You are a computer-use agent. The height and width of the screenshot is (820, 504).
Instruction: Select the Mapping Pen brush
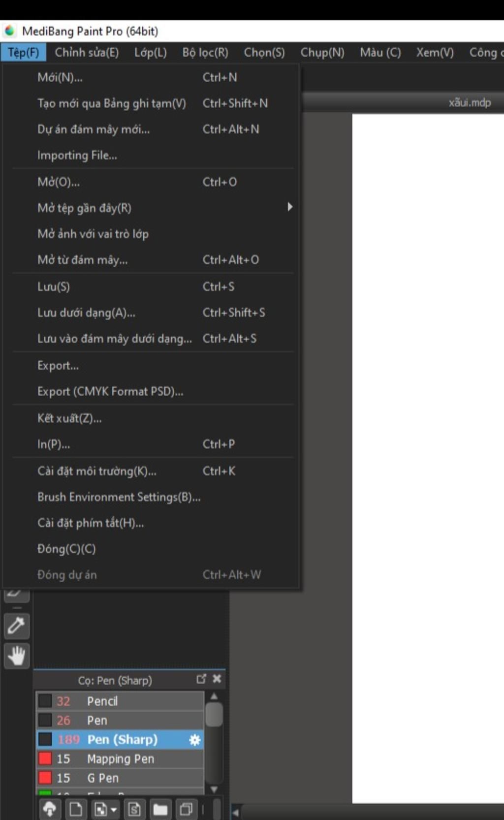(x=121, y=759)
